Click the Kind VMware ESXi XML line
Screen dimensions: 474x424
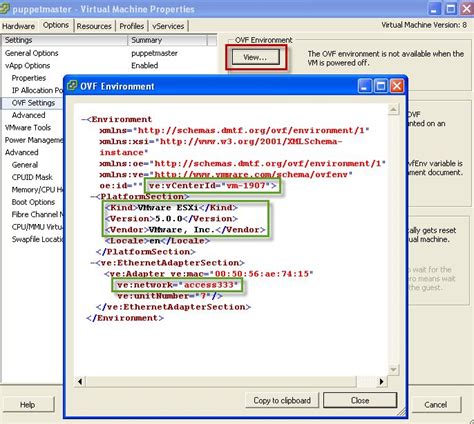171,208
